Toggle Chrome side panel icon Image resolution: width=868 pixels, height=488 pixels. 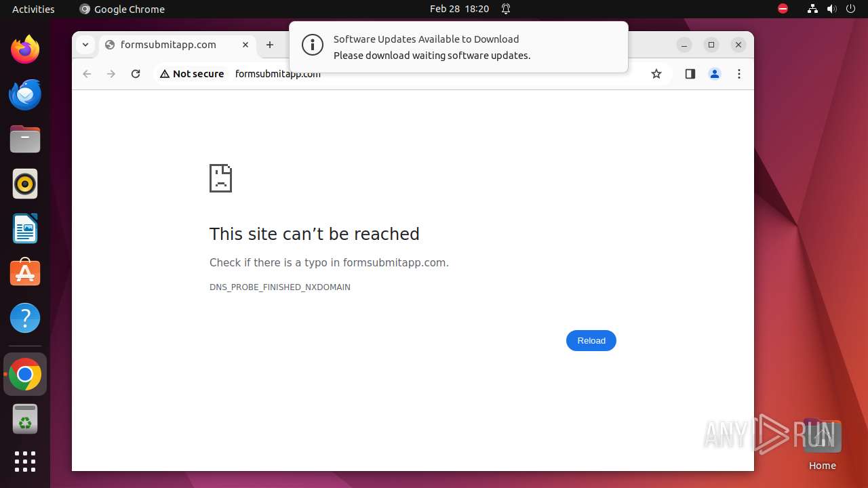coord(690,74)
